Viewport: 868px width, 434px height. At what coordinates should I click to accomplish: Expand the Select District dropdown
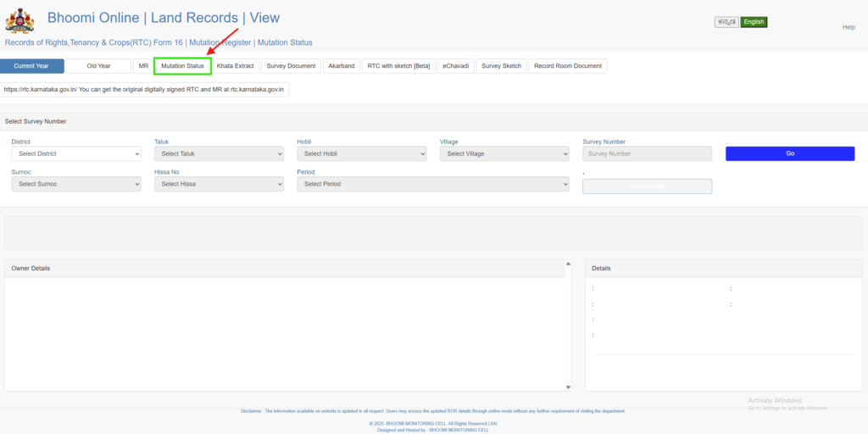[76, 153]
